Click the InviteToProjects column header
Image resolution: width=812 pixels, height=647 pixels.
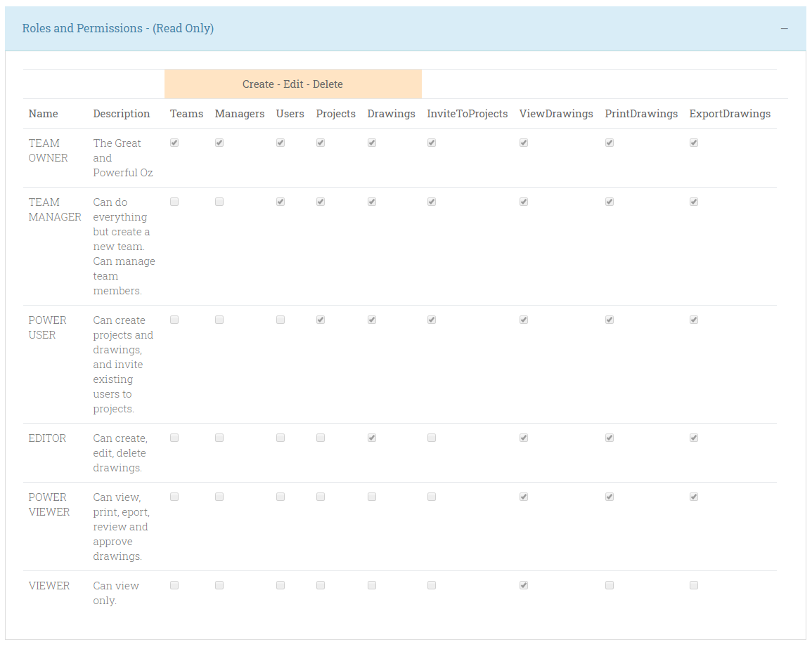click(x=468, y=114)
